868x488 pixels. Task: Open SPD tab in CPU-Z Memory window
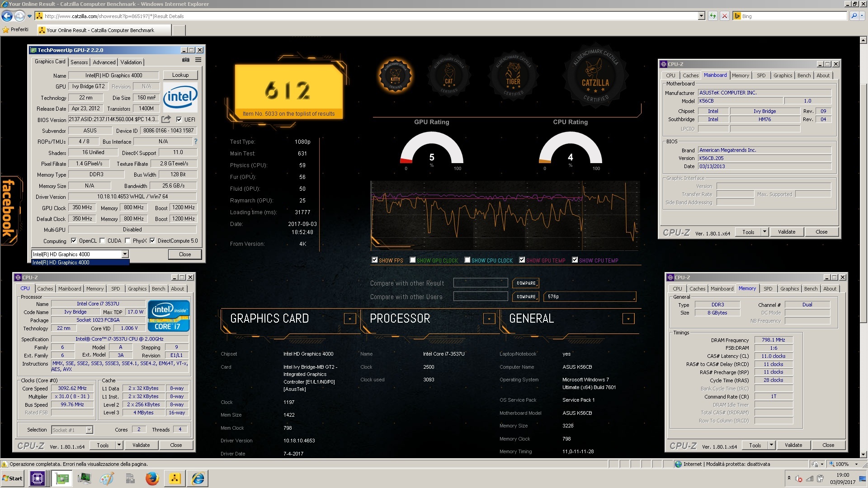click(x=768, y=289)
